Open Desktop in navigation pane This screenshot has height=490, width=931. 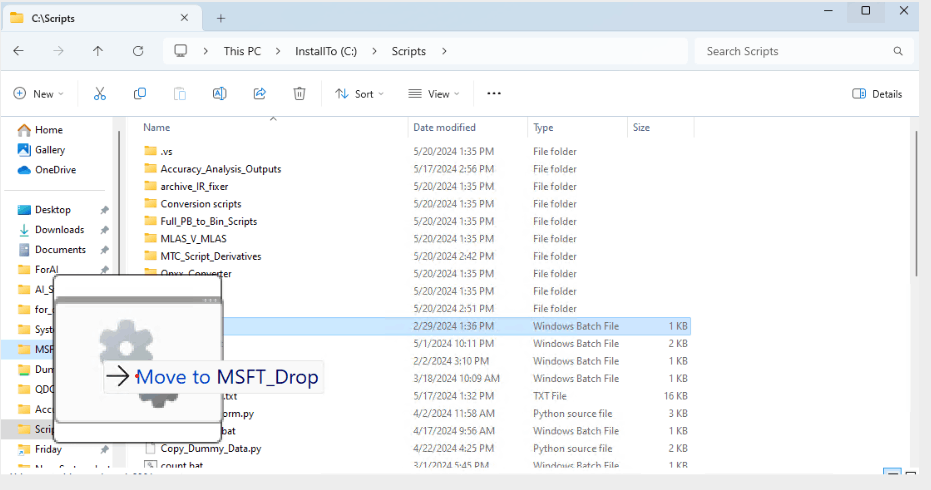tap(53, 210)
